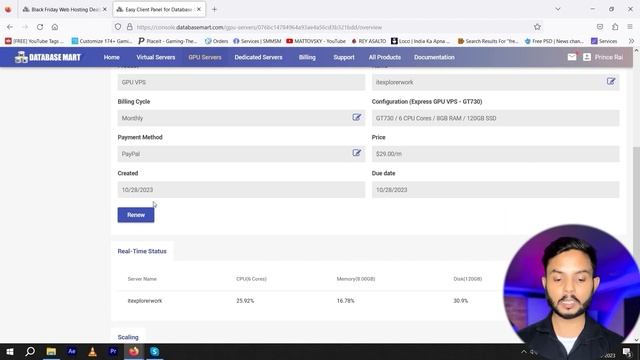Open Dedicated Servers in the navbar
640x360 pixels.
coord(258,57)
